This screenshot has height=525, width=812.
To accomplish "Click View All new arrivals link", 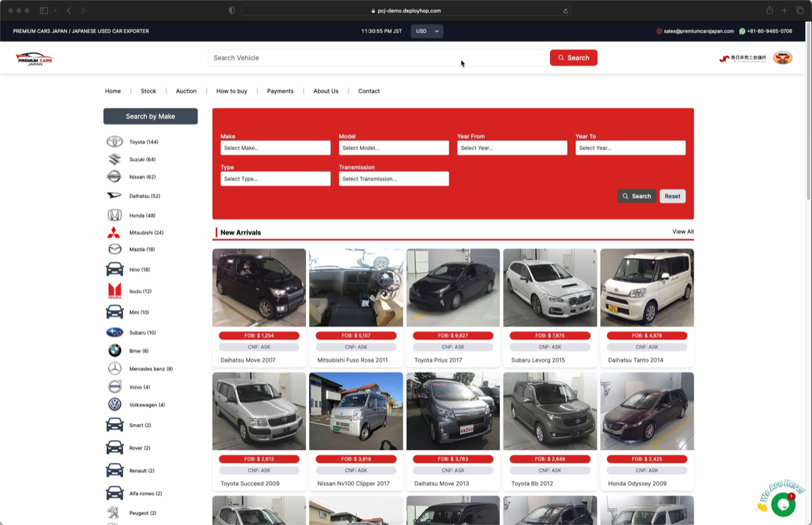I will [683, 232].
